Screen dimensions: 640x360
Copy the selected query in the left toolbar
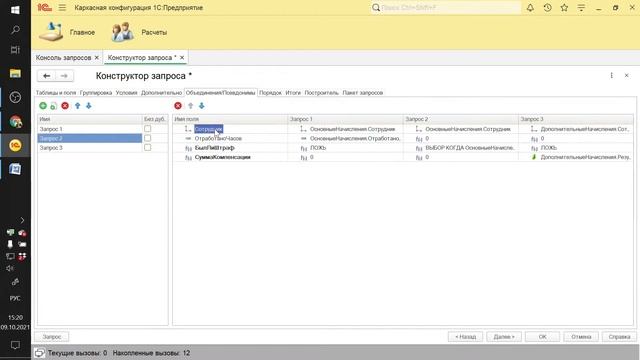point(53,106)
